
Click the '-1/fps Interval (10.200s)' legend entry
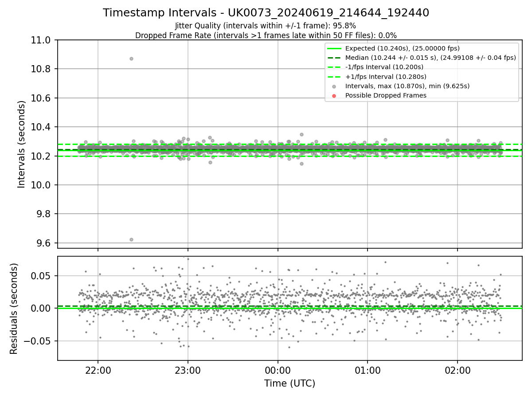[x=384, y=67]
